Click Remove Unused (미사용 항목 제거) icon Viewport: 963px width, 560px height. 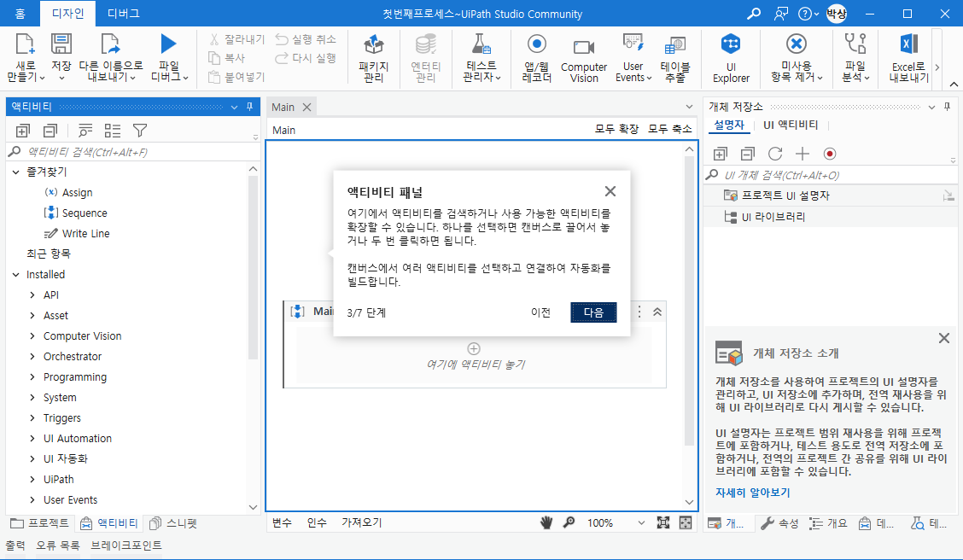pos(796,44)
